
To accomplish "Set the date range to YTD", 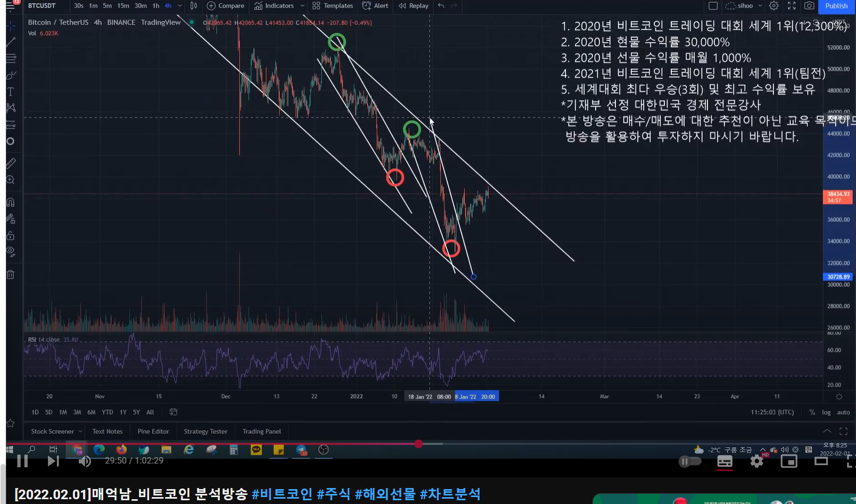I will pyautogui.click(x=108, y=412).
